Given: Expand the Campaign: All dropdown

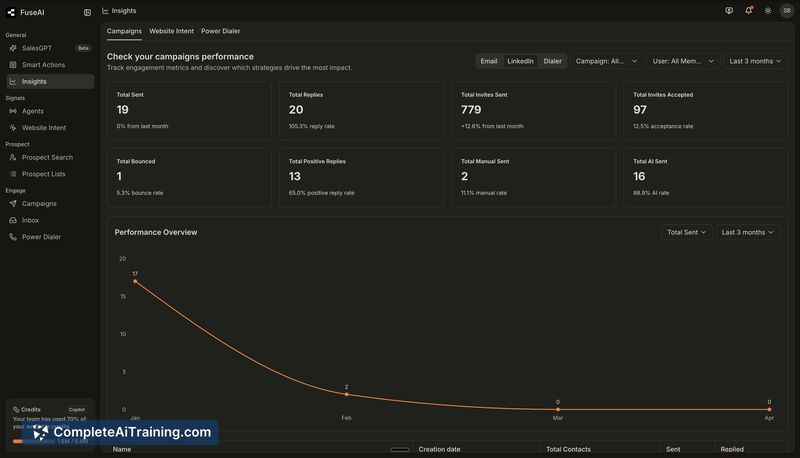Looking at the screenshot, I should (606, 61).
